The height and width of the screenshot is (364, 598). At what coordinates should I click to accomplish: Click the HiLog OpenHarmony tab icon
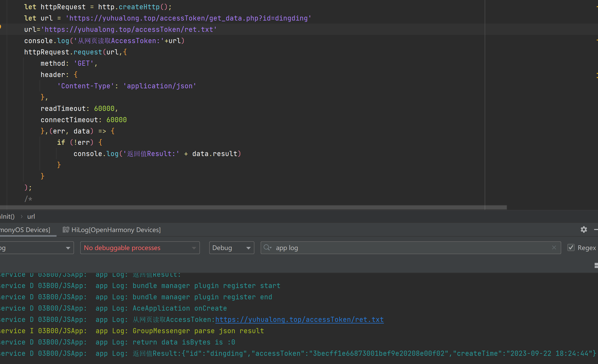point(66,229)
